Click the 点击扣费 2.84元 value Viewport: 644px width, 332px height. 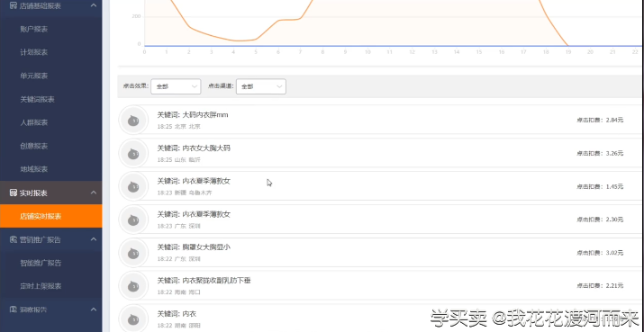tap(600, 120)
